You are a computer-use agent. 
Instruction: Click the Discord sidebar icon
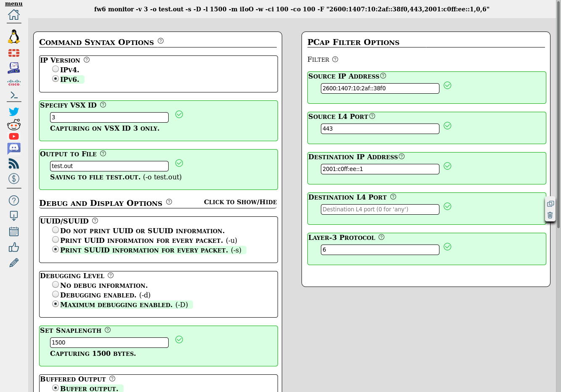[x=14, y=148]
